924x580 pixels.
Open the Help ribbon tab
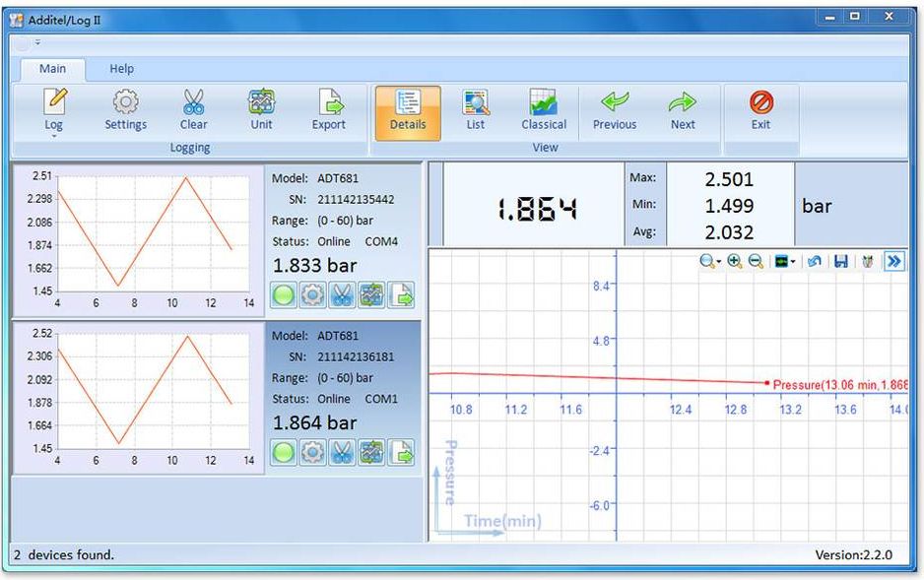pyautogui.click(x=121, y=69)
